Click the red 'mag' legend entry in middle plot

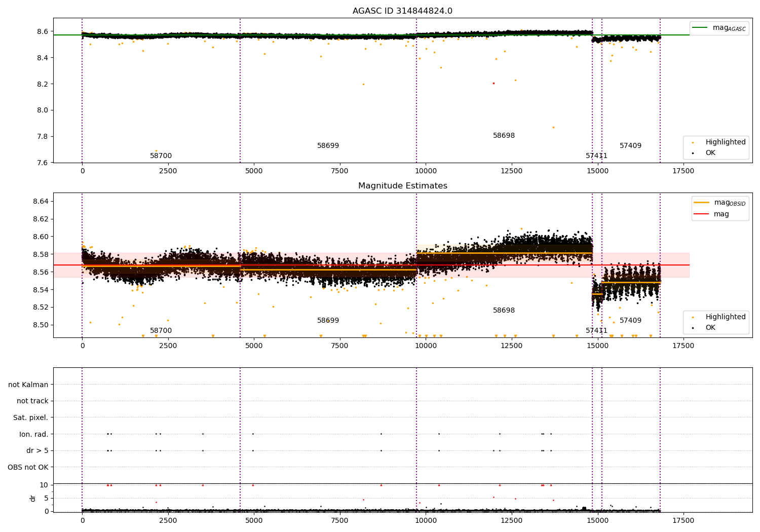(x=712, y=214)
